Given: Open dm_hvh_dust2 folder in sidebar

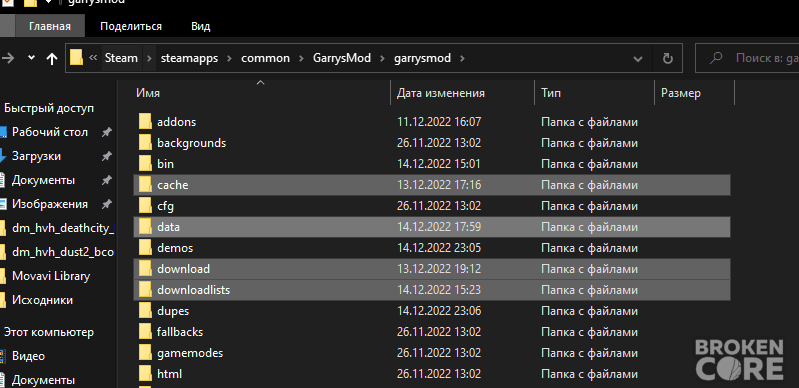Looking at the screenshot, I should point(63,252).
